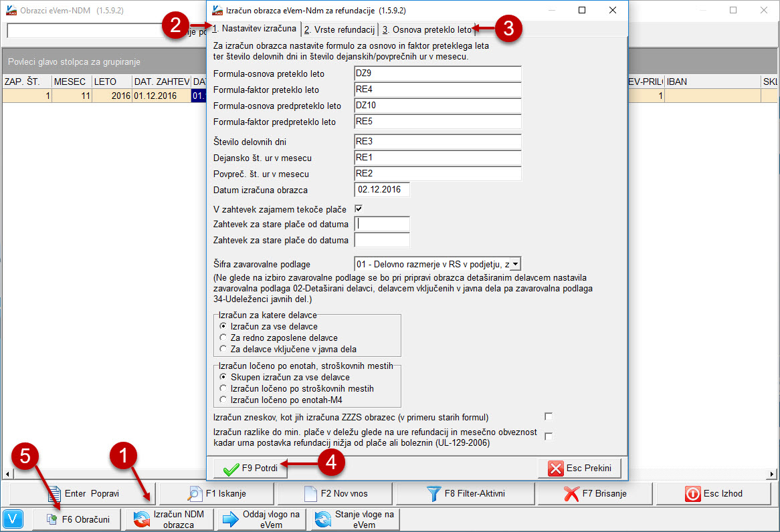Image resolution: width=780 pixels, height=532 pixels.
Task: Select 'Za delavce vključene v javna dela'
Action: tap(223, 349)
